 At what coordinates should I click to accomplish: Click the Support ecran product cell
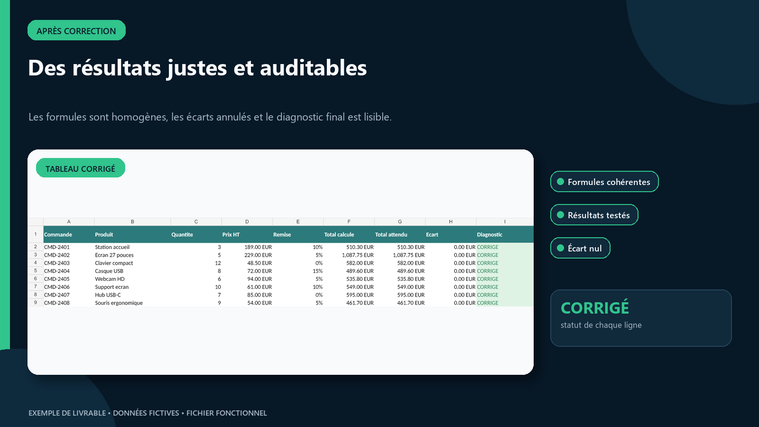[132, 287]
